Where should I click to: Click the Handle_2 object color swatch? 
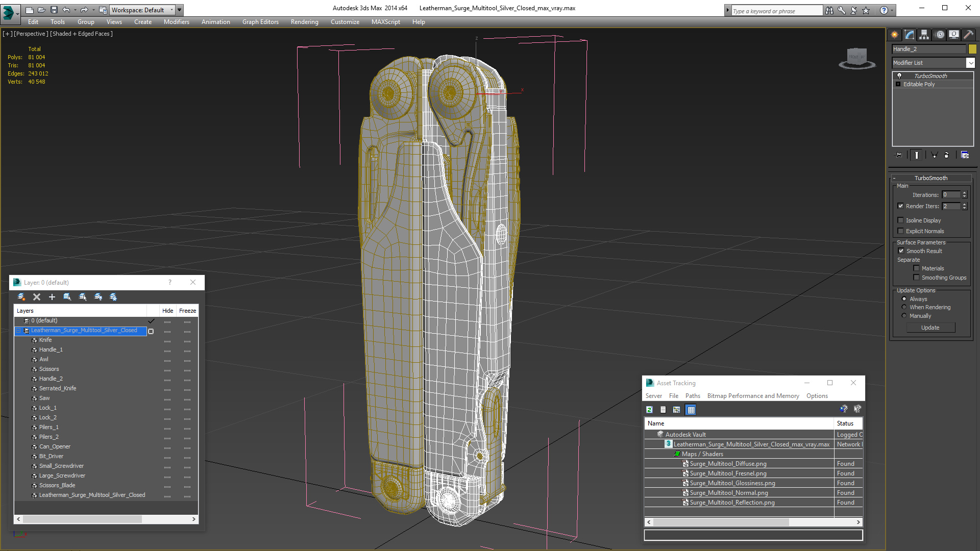[972, 49]
